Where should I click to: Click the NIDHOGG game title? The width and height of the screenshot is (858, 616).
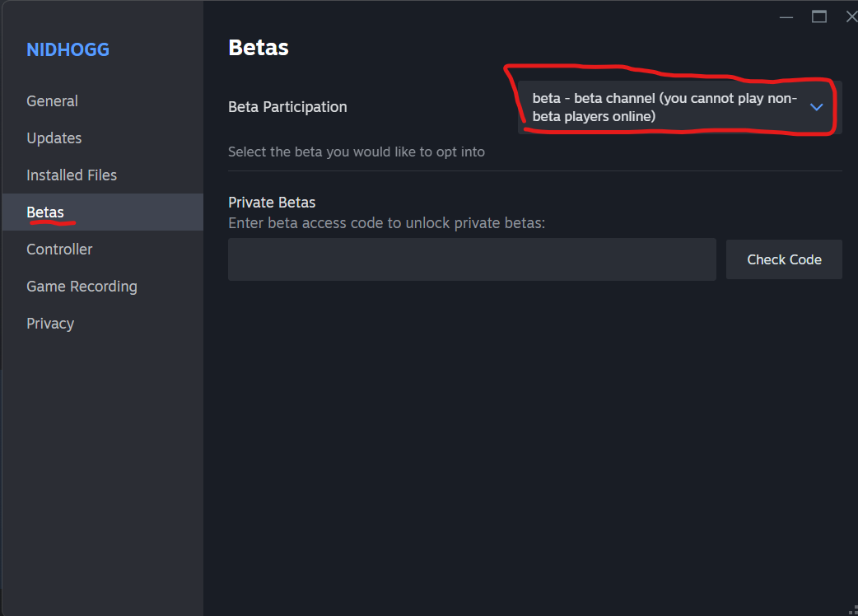tap(68, 49)
